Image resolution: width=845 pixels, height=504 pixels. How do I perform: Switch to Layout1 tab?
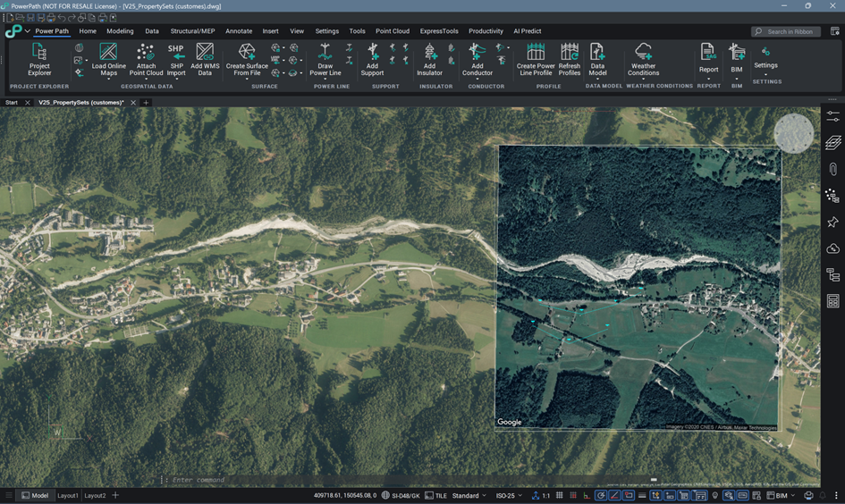click(x=68, y=495)
